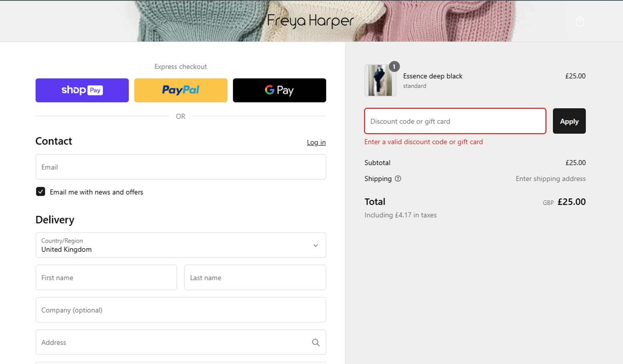The image size is (623, 364).
Task: Click 'Enter shipping address' text
Action: click(551, 179)
